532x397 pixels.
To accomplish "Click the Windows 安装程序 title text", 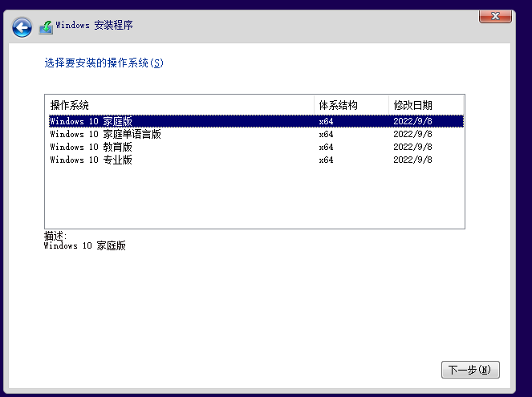I will point(95,25).
